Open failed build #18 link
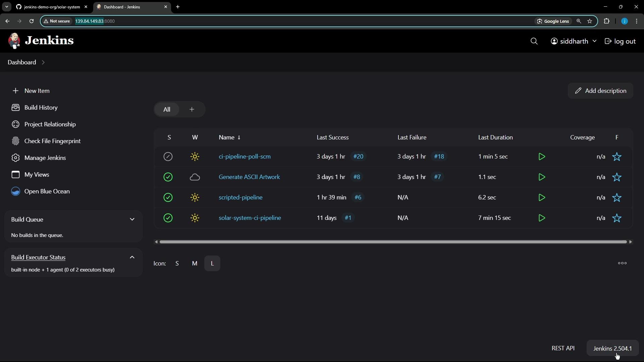 [439, 157]
